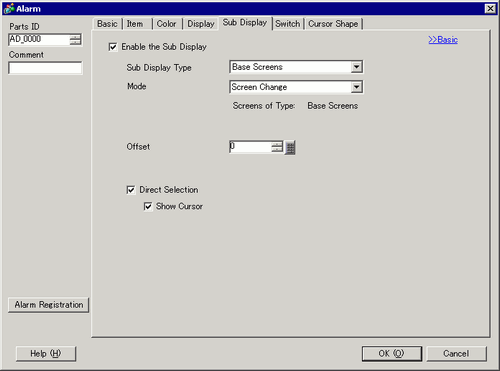Click the Alarm title bar app icon
The image size is (500, 371).
9,8
